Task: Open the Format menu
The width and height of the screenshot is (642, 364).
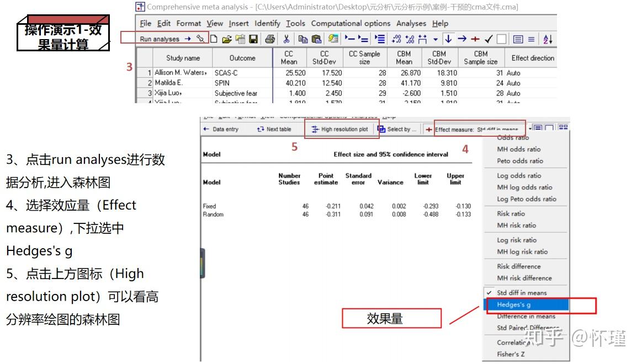Action: point(188,23)
